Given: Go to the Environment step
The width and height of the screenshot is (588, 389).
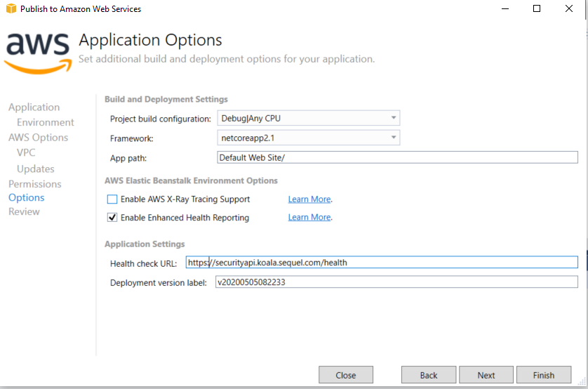Looking at the screenshot, I should coord(46,122).
